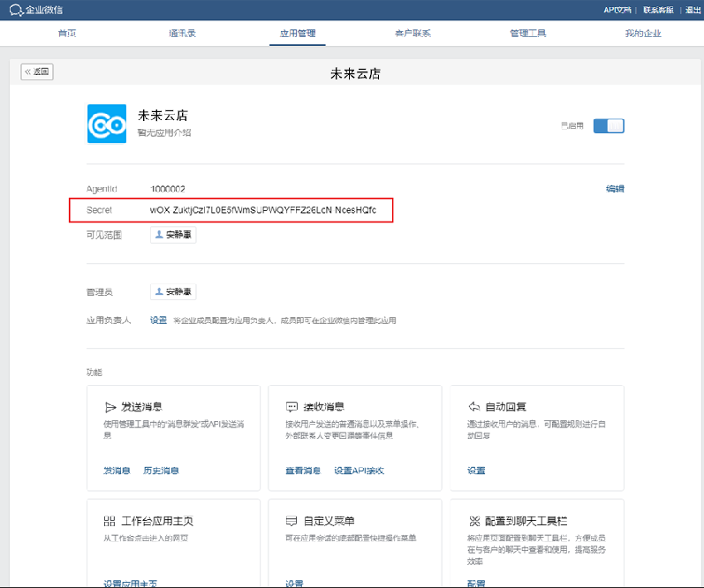Click the 自动回复 card title
This screenshot has height=588, width=704.
[505, 407]
